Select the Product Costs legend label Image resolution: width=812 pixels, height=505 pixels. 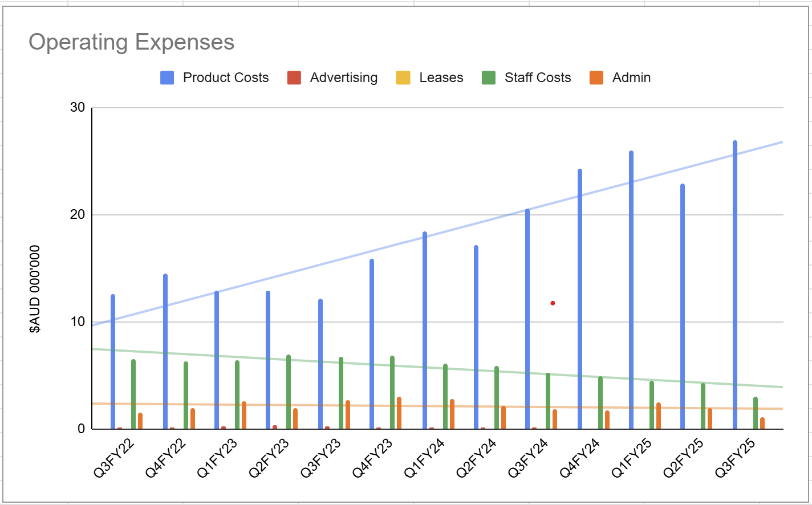point(225,78)
